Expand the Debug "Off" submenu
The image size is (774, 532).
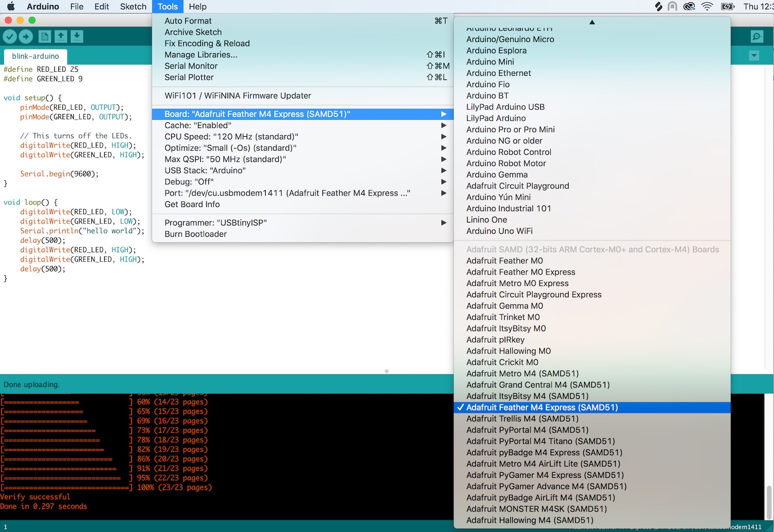303,182
